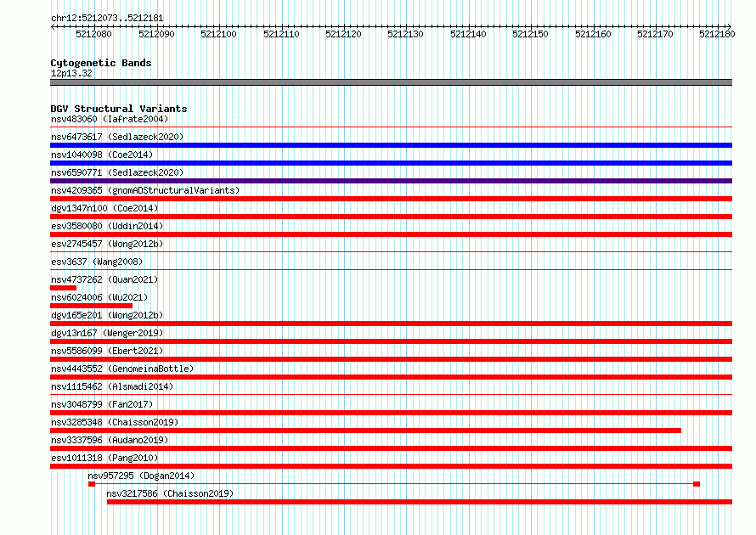This screenshot has width=756, height=535.
Task: Click the red bar under esv3580080
Action: click(391, 234)
